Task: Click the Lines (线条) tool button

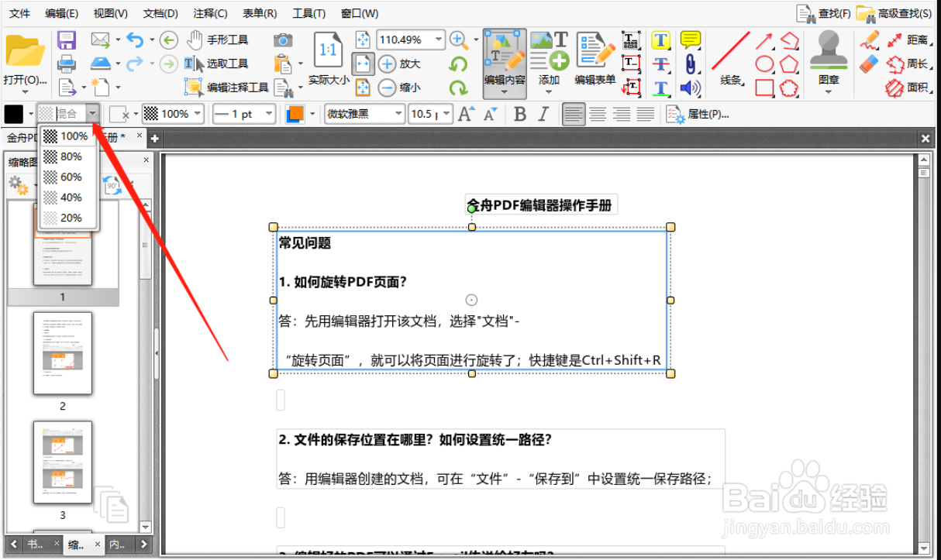Action: [x=732, y=59]
